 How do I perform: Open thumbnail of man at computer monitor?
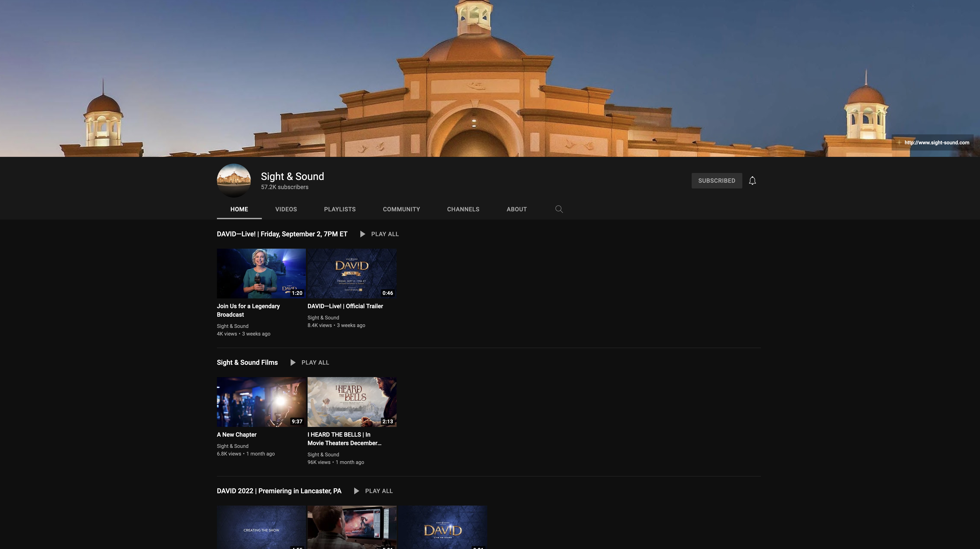click(352, 527)
